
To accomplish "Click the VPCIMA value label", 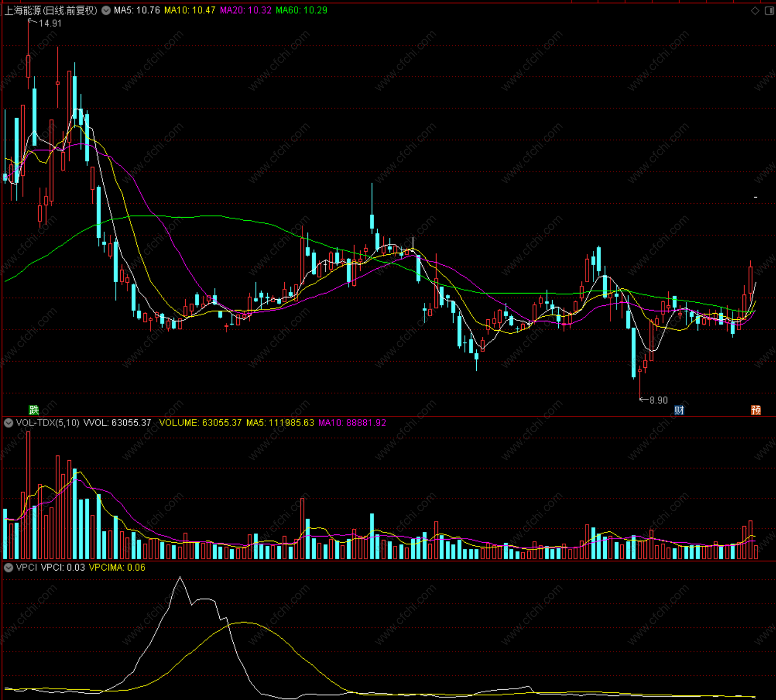I will coord(117,567).
